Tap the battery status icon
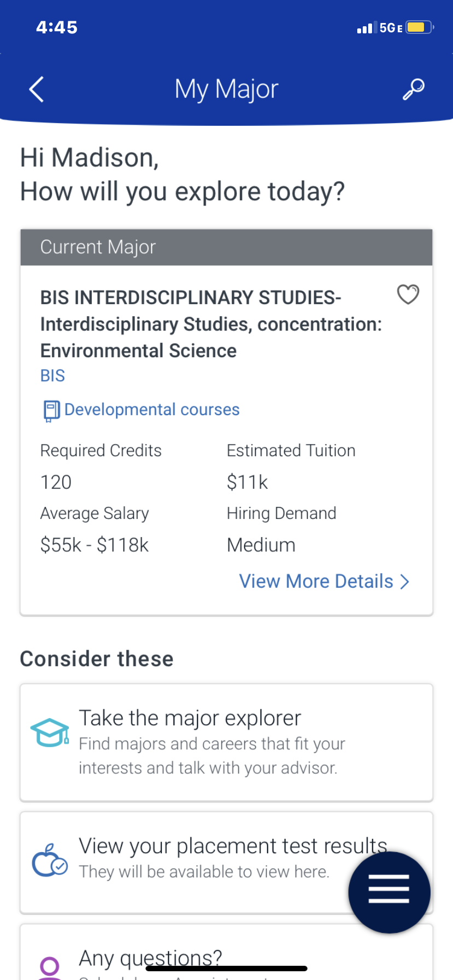The image size is (453, 980). click(x=419, y=27)
